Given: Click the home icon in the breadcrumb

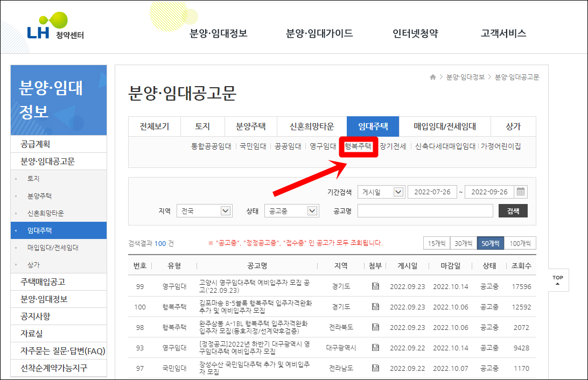Looking at the screenshot, I should (x=433, y=76).
